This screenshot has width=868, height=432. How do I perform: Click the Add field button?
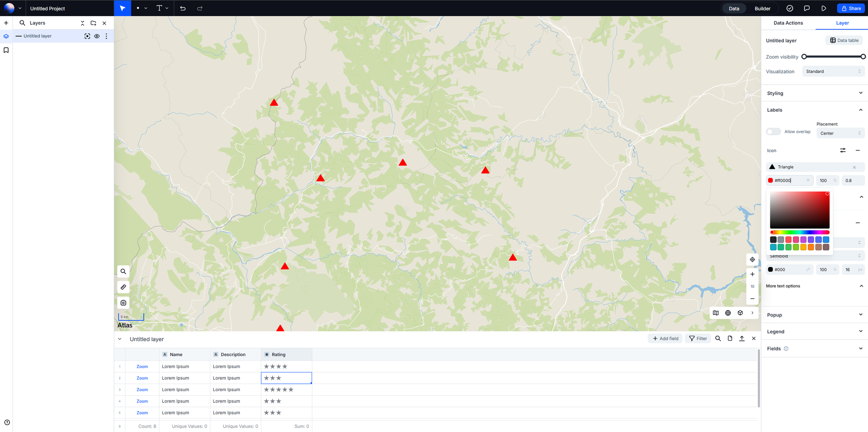tap(665, 339)
